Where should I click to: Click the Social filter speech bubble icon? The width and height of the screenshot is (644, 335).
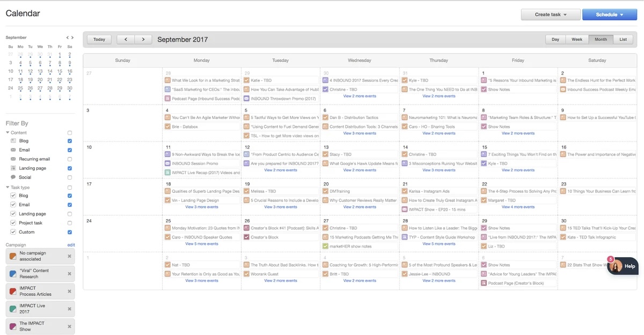13,177
